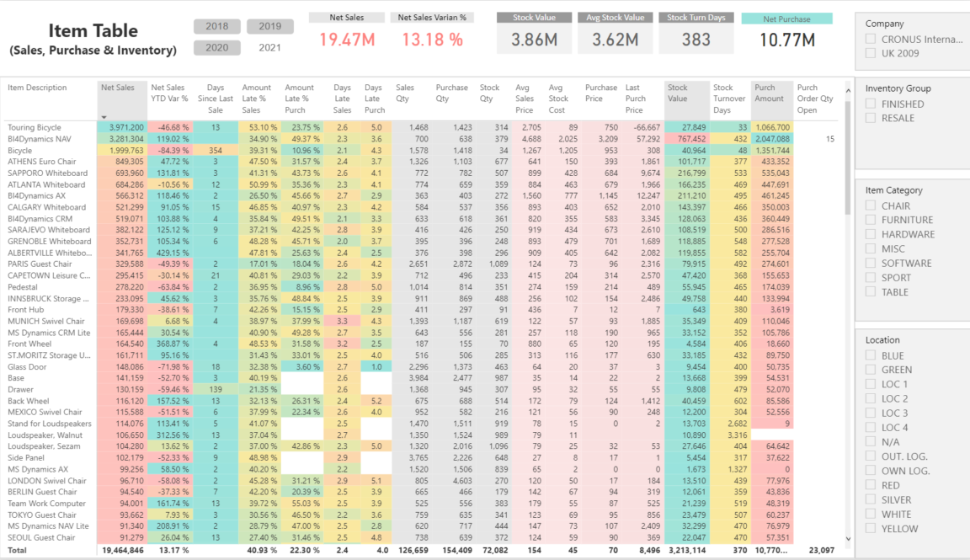Select the 2018 year filter
This screenshot has height=560, width=970.
(216, 26)
